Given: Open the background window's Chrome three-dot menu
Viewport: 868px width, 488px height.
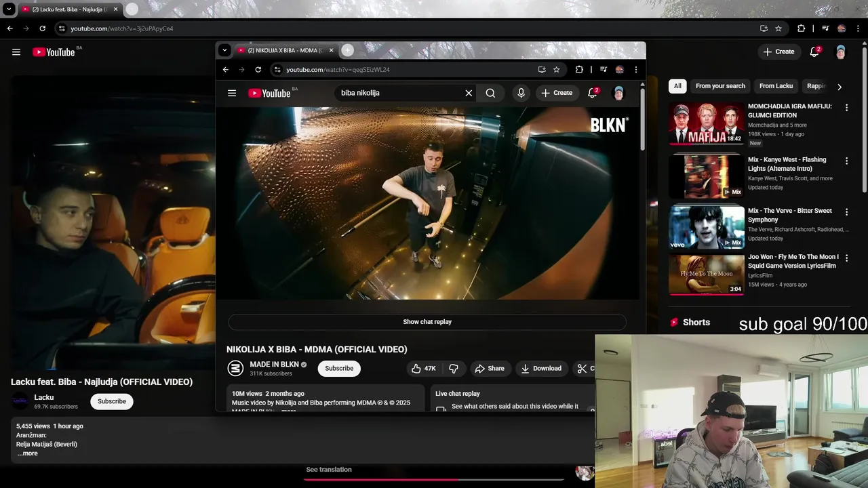Looking at the screenshot, I should 857,28.
